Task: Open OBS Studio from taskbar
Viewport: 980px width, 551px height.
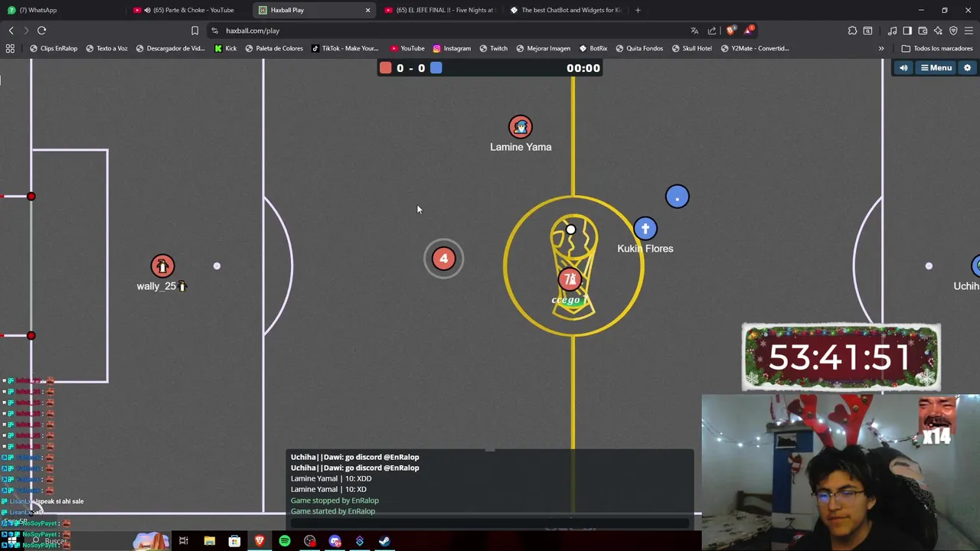Action: click(309, 541)
